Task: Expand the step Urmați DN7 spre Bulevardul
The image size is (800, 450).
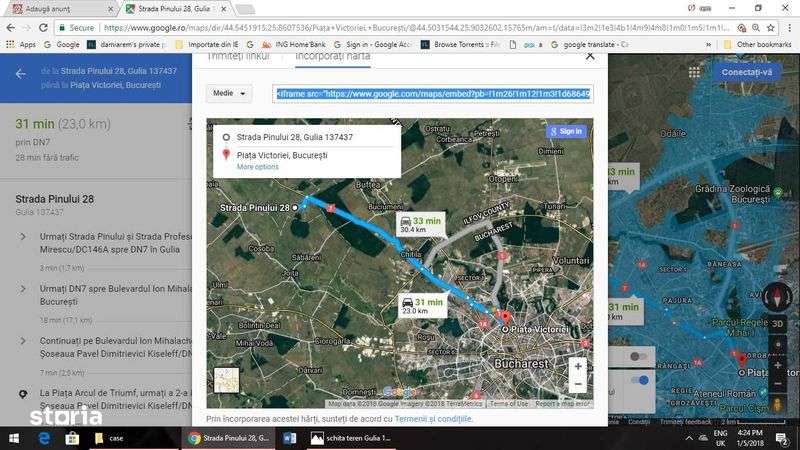Action: point(23,289)
